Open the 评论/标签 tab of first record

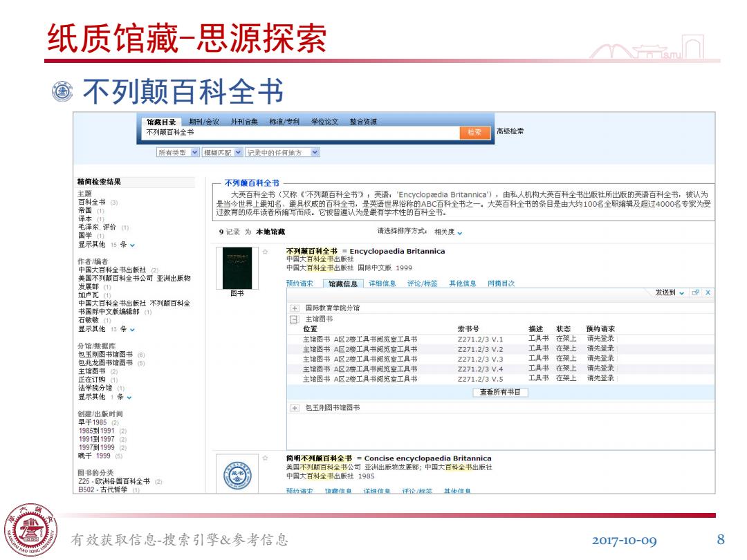point(422,283)
